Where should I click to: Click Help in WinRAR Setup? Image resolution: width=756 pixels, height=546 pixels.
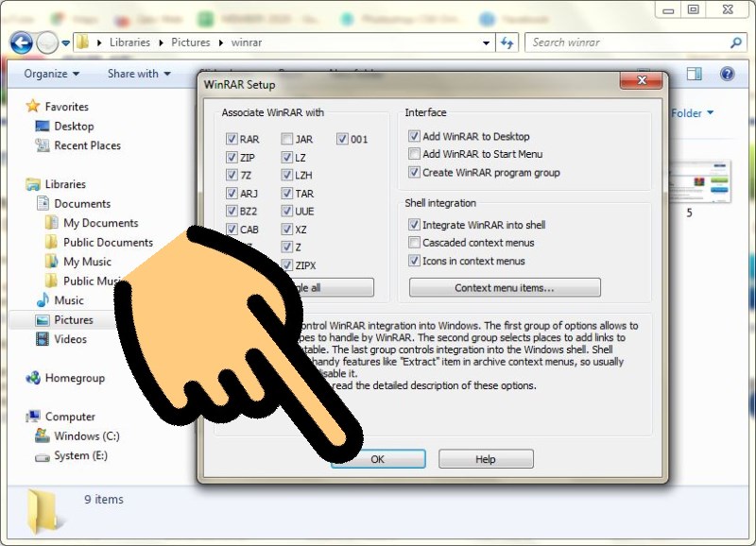point(486,459)
